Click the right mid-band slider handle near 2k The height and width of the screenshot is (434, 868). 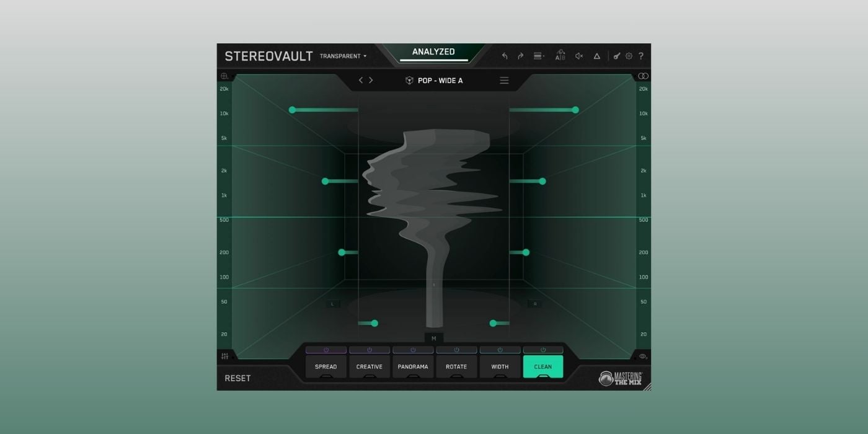pyautogui.click(x=542, y=181)
